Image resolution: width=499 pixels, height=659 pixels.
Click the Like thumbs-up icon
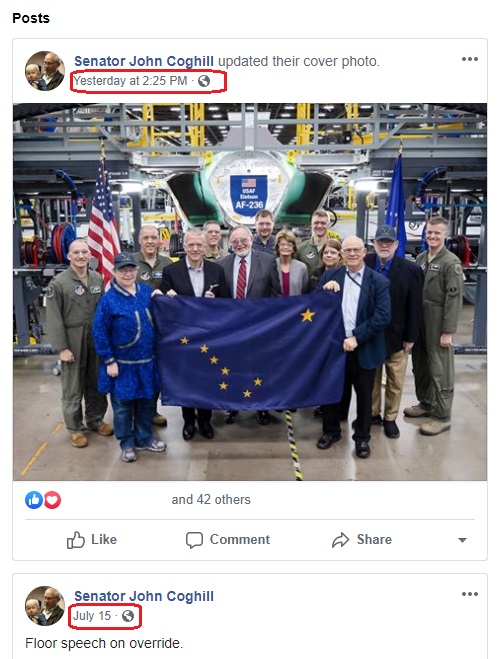(76, 540)
